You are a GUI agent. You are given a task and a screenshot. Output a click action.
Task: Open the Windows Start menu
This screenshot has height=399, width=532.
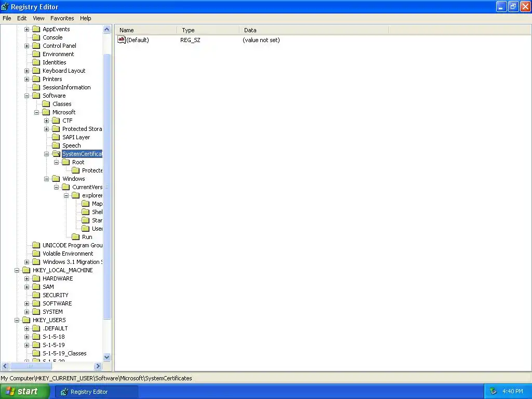point(24,392)
